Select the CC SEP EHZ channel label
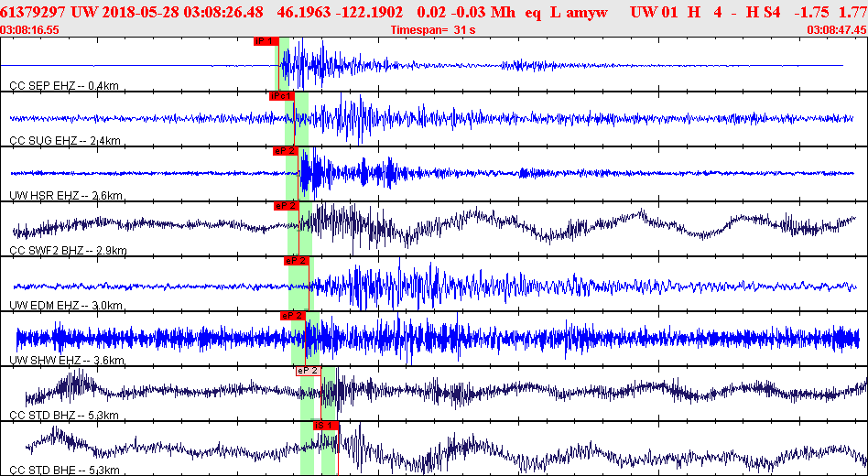The image size is (868, 476). click(64, 86)
